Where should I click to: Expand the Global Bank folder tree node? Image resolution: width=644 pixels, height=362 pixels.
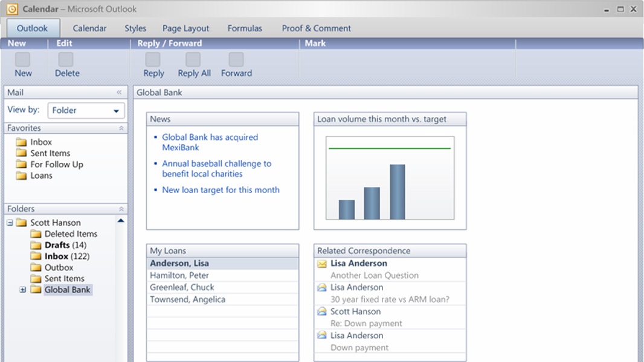(x=23, y=290)
